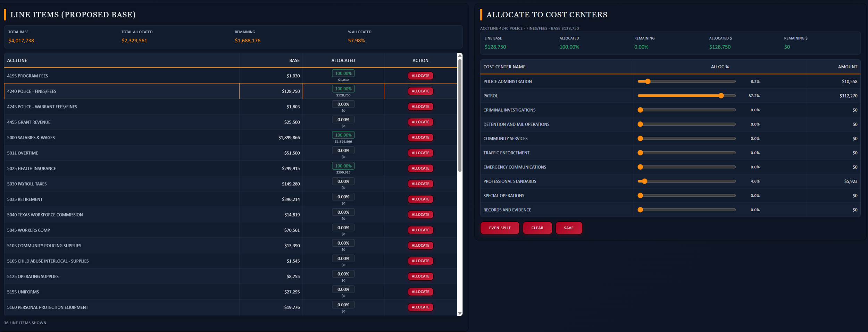Click Allocate for 5103 Community Policing Supplies
868x332 pixels.
[420, 246]
